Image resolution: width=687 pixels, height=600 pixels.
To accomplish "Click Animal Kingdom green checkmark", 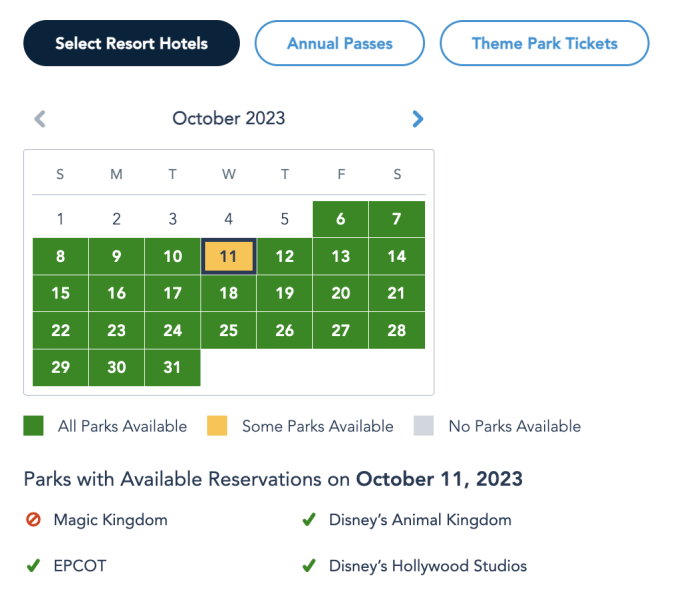I will pyautogui.click(x=309, y=520).
